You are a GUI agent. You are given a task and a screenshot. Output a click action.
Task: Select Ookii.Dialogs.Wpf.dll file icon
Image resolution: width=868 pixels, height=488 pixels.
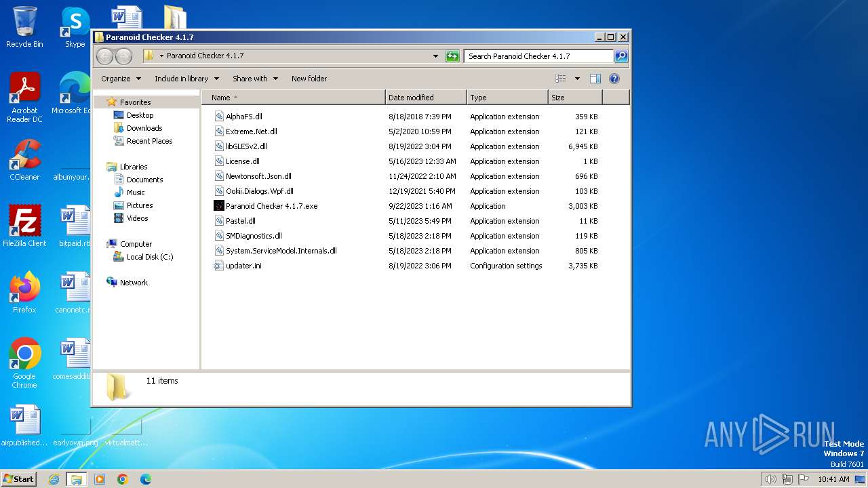[x=219, y=191]
